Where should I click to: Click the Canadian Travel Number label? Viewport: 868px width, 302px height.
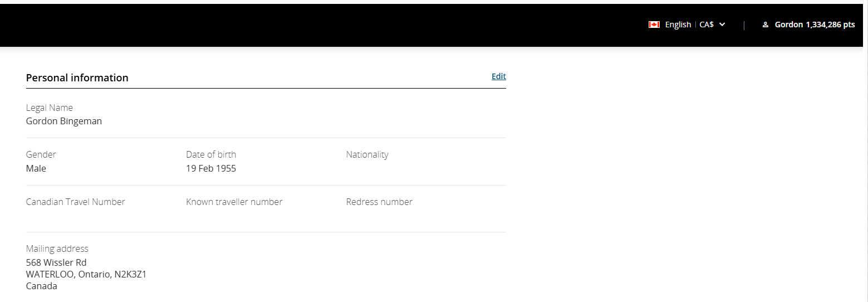tap(76, 202)
